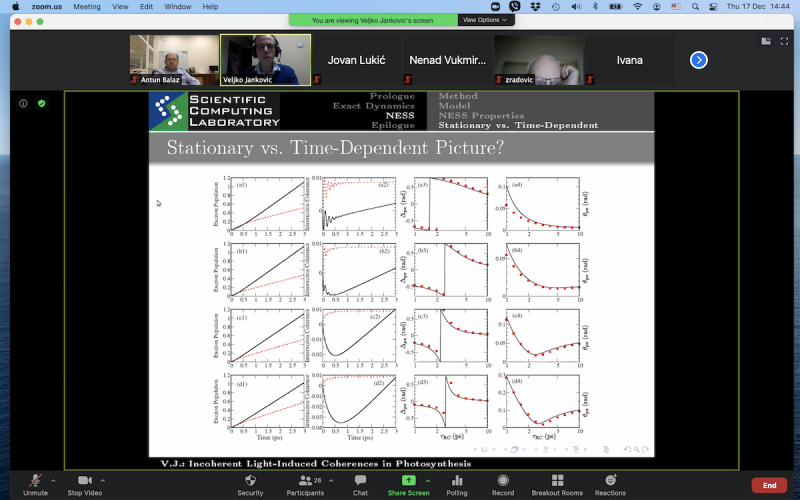The width and height of the screenshot is (800, 500).
Task: Open Spotlight search icon
Action: pyautogui.click(x=695, y=7)
